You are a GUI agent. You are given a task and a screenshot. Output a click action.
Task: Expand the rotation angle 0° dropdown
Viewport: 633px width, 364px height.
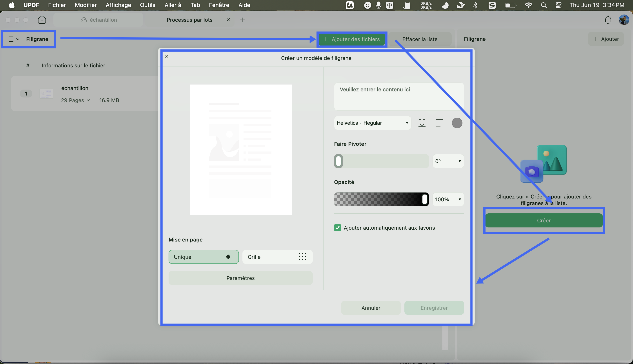click(448, 161)
